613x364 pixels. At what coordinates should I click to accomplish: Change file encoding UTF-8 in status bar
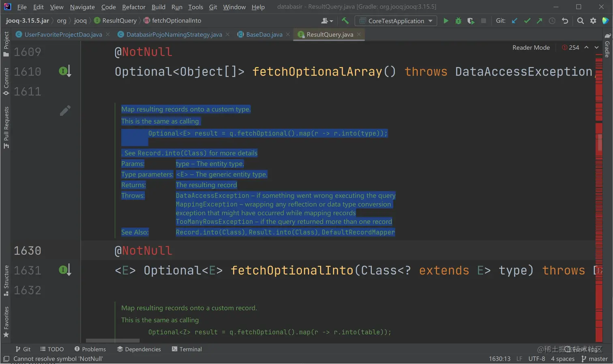[537, 359]
